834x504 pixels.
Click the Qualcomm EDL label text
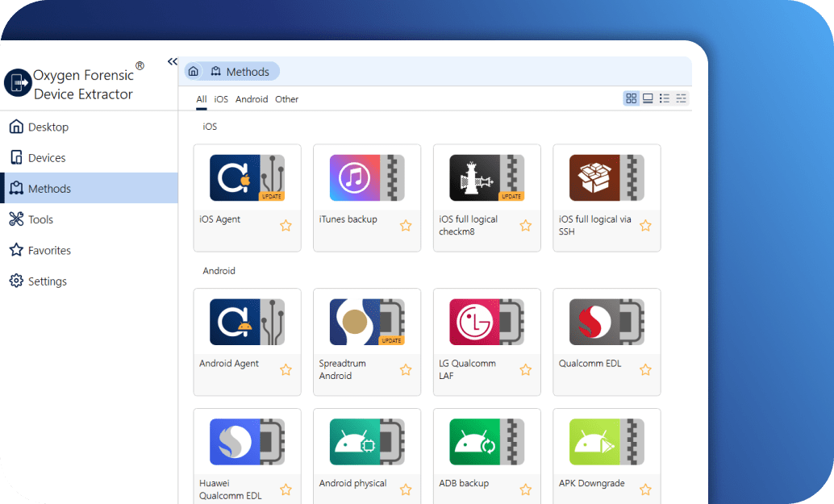(x=590, y=363)
